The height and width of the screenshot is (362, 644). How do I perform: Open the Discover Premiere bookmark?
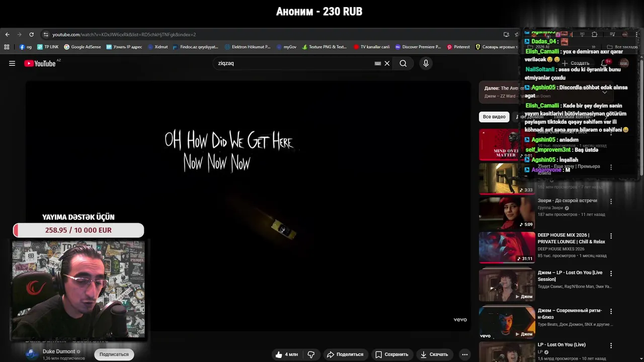418,47
